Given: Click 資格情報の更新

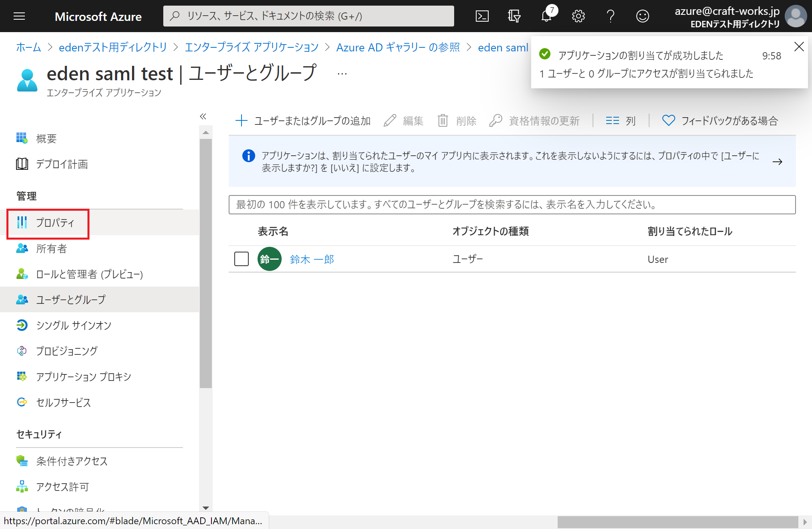Looking at the screenshot, I should (x=534, y=121).
